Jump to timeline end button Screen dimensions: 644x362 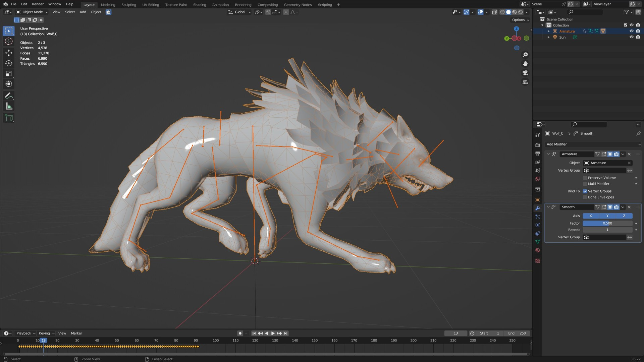click(x=286, y=333)
